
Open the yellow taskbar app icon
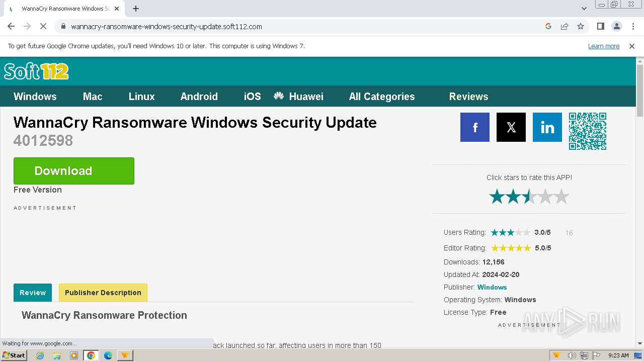click(x=125, y=355)
